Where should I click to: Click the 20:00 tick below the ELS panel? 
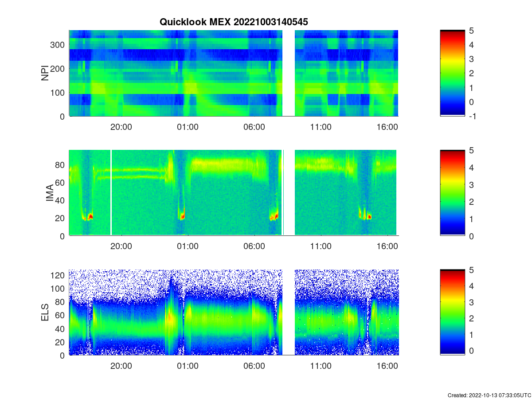[x=121, y=366]
